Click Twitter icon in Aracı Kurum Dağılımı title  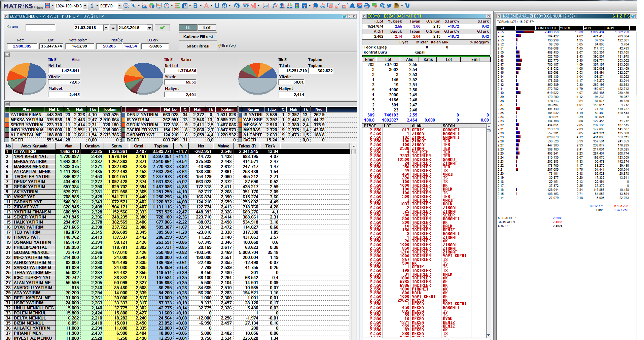click(344, 16)
